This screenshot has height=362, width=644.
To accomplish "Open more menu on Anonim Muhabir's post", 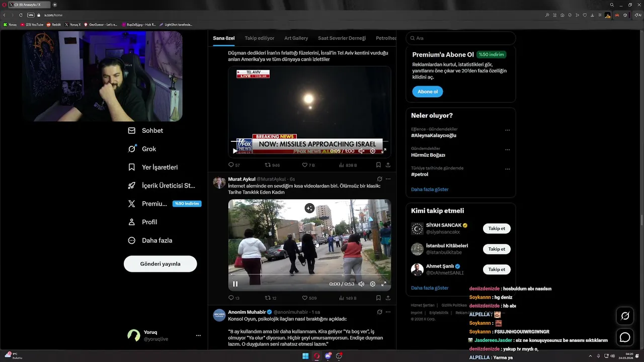I will click(x=388, y=312).
